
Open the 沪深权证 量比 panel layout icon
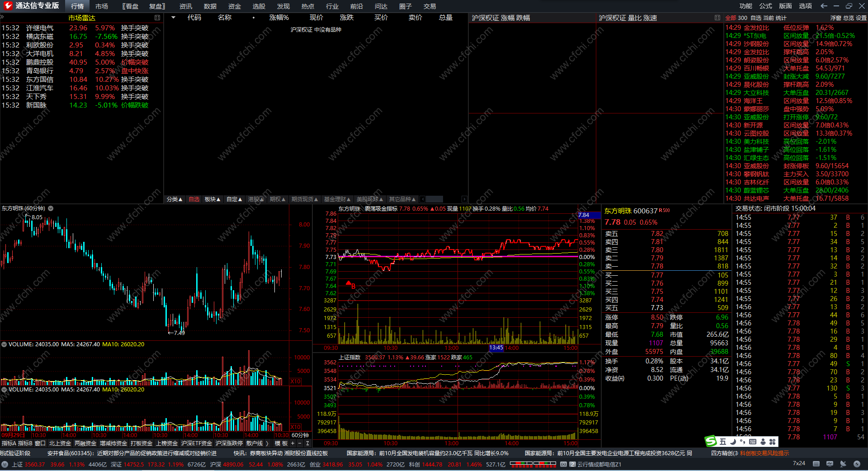[717, 18]
